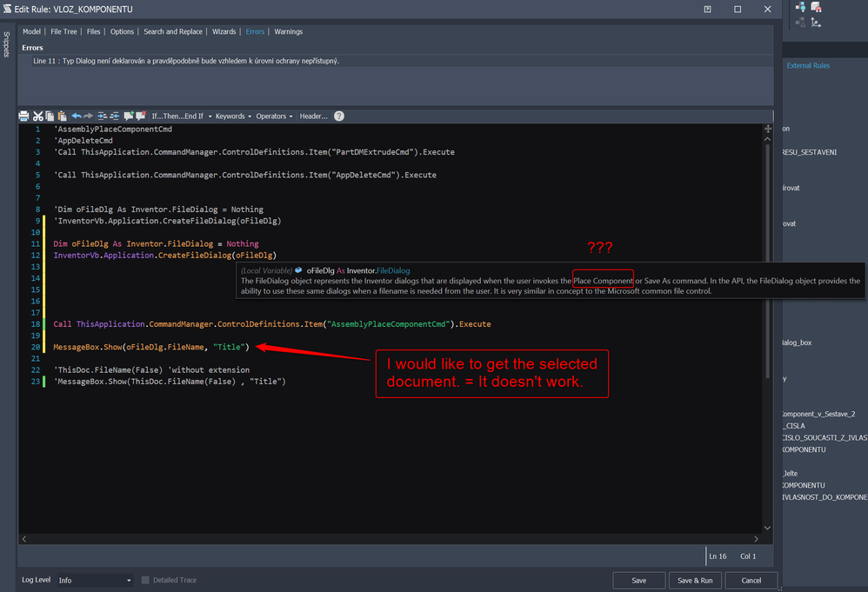Click code line 20 MessageBox.Show
The height and width of the screenshot is (592, 868).
click(151, 347)
